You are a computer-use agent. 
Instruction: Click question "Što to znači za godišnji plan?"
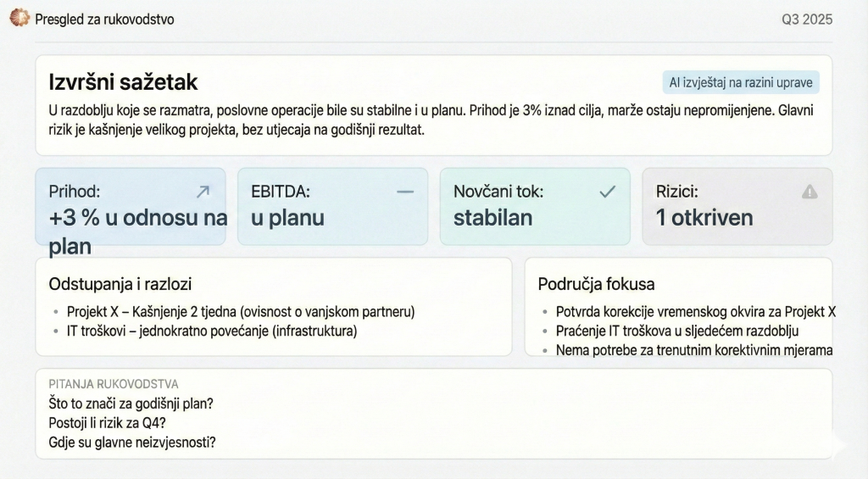131,404
